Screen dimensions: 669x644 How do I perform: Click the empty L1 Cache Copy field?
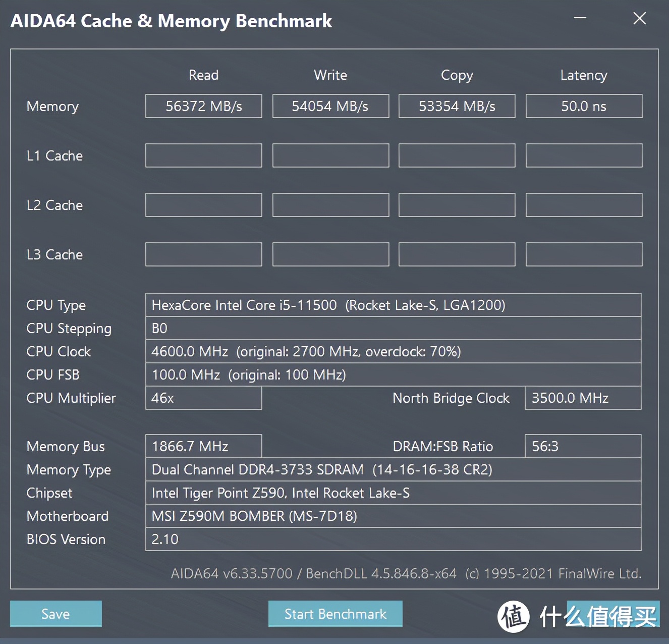457,155
